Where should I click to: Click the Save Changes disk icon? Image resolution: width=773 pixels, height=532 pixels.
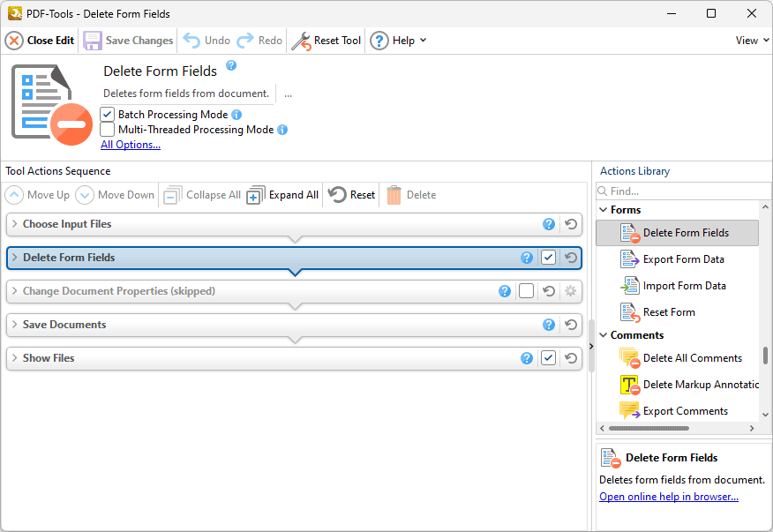[92, 41]
